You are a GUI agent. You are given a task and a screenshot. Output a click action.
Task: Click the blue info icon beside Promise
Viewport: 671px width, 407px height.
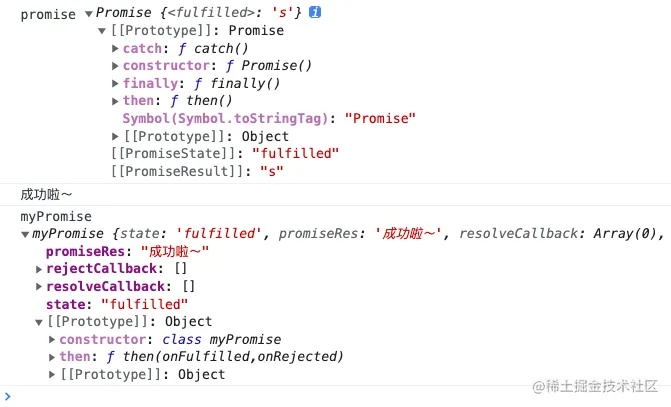coord(315,12)
